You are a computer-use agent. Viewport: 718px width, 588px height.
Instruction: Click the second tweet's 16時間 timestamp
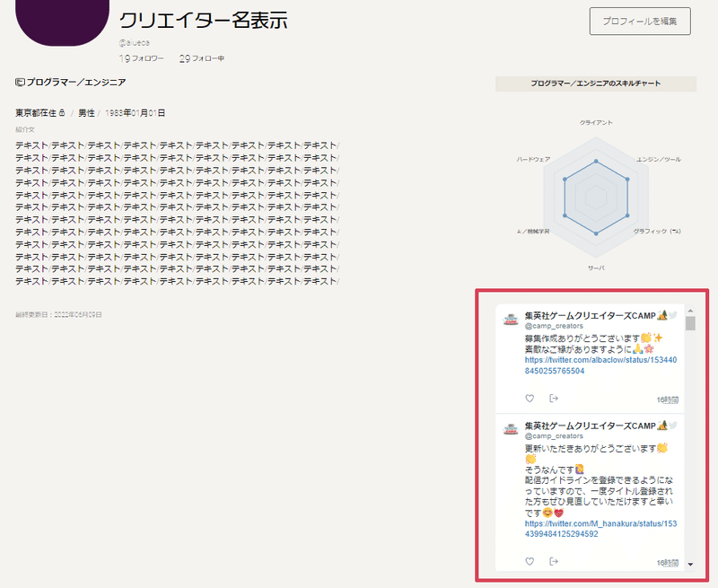667,563
